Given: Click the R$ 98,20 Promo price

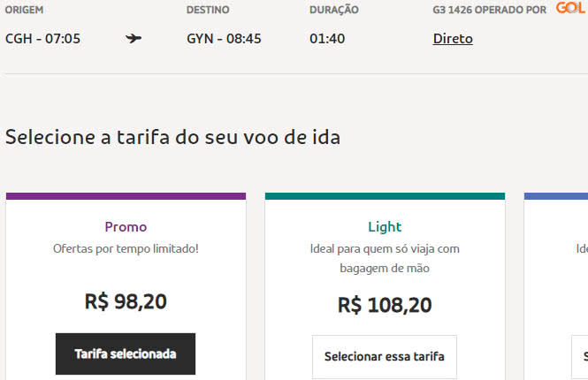Looking at the screenshot, I should click(126, 301).
